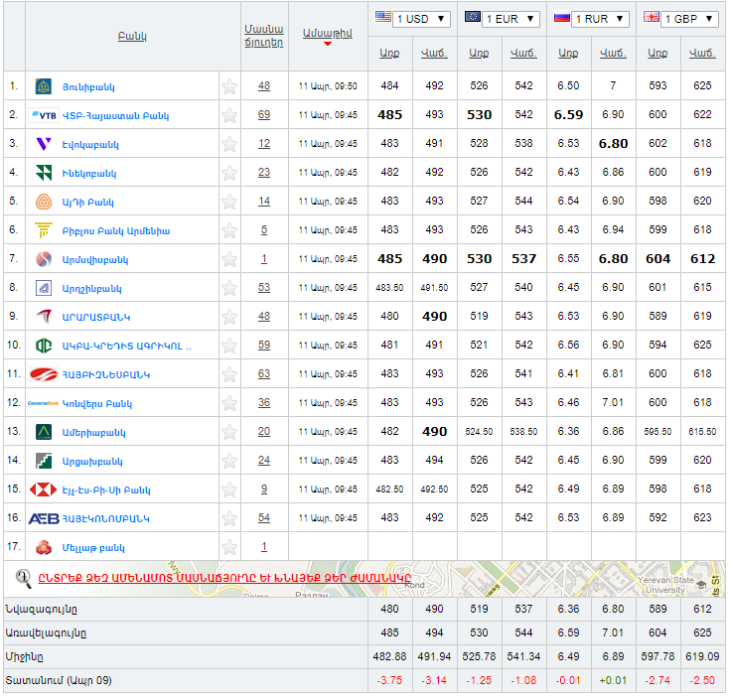Toggle the favorite star for Unibank
730x700 pixels.
pos(229,86)
